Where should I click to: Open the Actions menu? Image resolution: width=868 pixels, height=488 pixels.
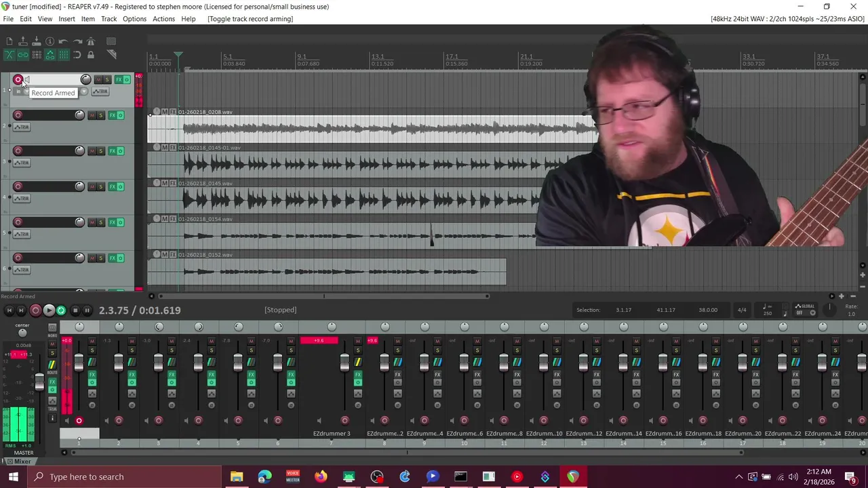tap(163, 19)
